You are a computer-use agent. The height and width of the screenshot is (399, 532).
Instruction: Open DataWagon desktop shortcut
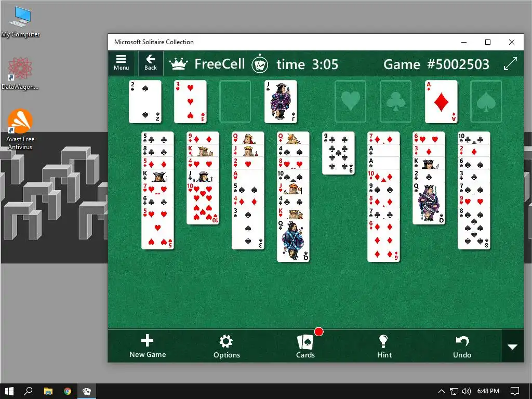point(20,74)
